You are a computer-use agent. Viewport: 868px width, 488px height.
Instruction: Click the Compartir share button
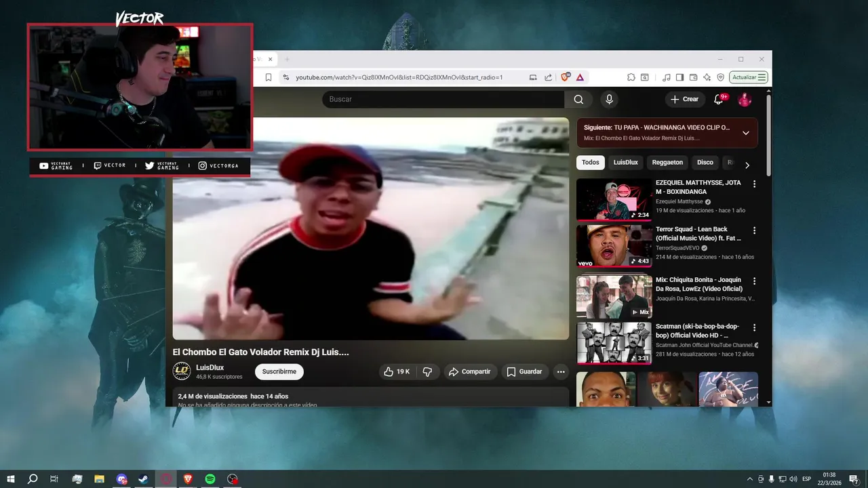(x=470, y=371)
